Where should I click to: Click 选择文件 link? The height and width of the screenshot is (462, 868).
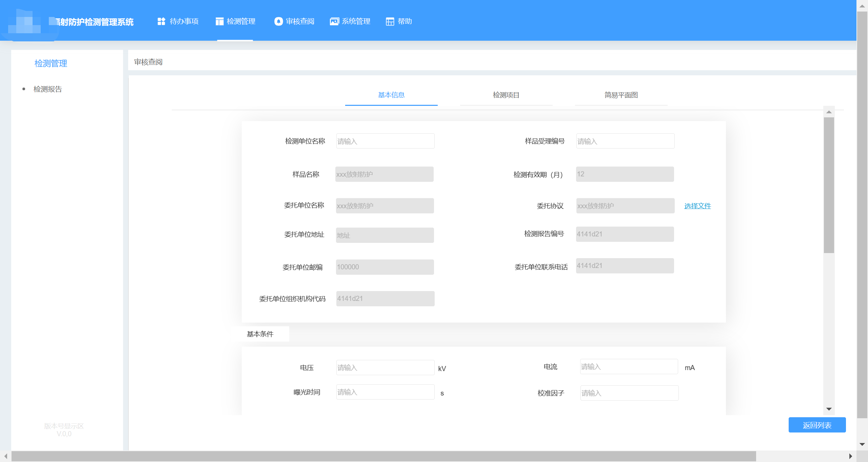point(697,206)
